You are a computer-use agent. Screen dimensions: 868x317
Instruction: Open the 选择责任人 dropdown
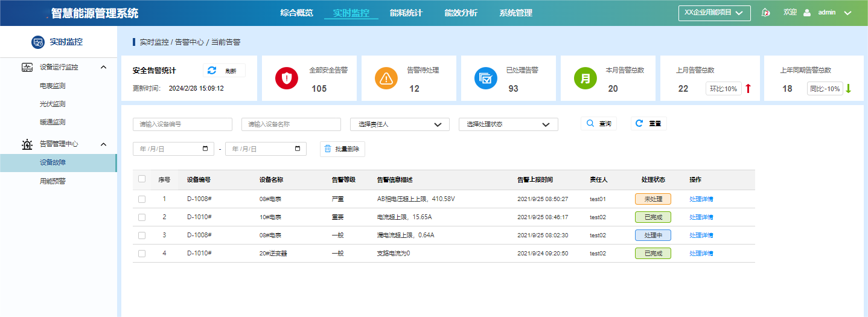tap(400, 124)
